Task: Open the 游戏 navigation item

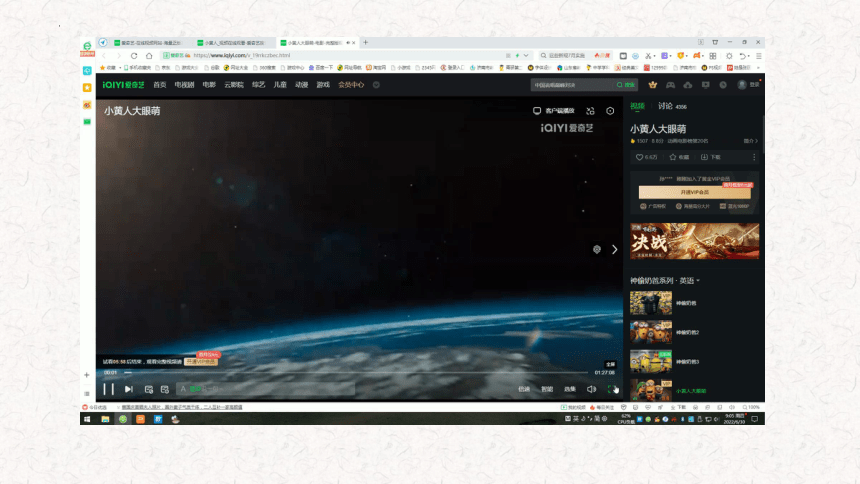Action: click(323, 85)
